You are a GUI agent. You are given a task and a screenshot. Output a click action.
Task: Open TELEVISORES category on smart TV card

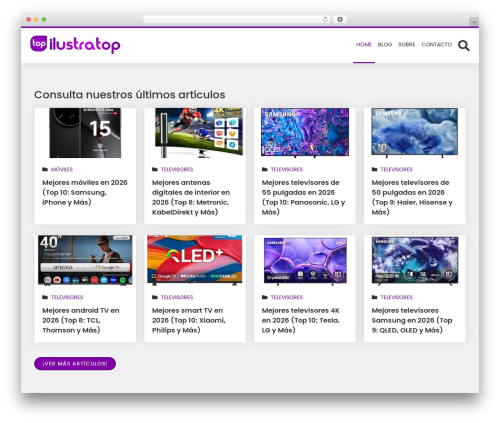coord(177,297)
